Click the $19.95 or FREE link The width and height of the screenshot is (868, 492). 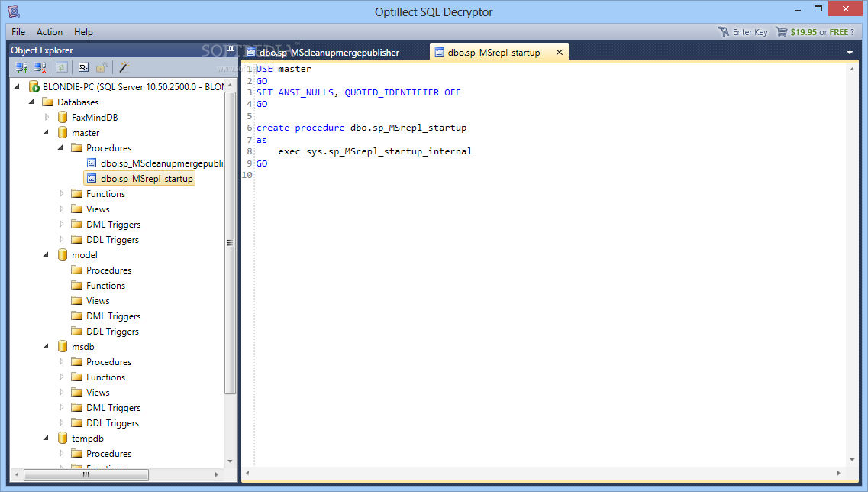coord(822,31)
